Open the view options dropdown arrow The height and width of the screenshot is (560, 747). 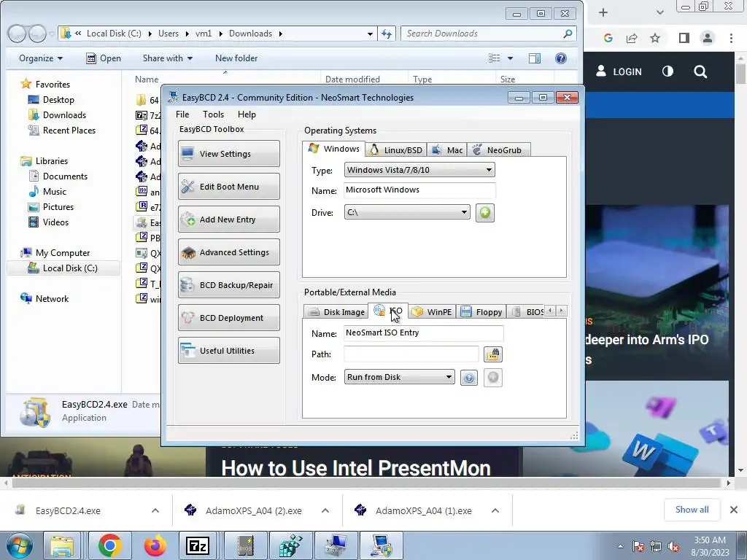[510, 58]
